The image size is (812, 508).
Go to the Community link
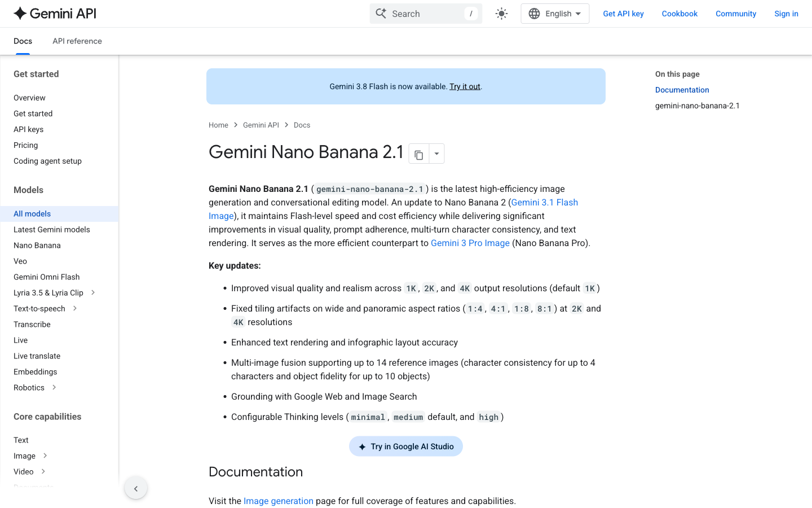(736, 14)
